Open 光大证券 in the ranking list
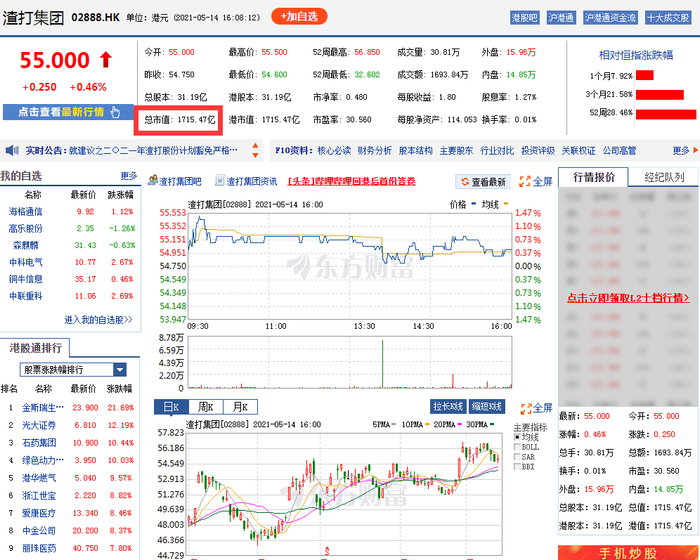 pos(39,425)
